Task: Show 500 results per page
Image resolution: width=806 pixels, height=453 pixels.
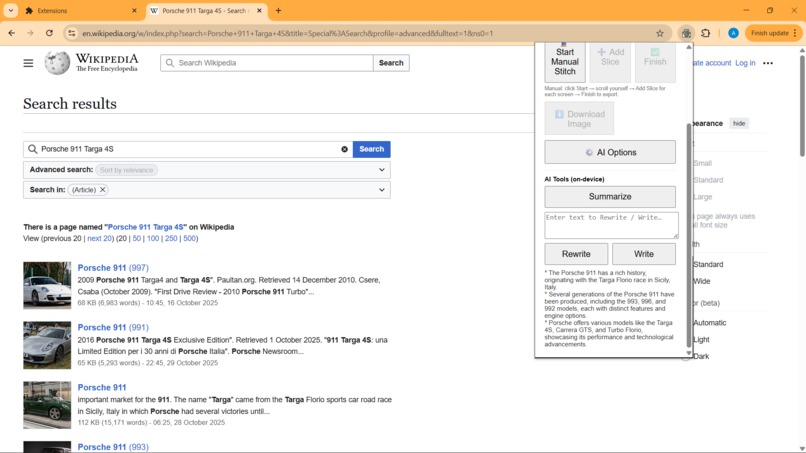Action: 190,239
